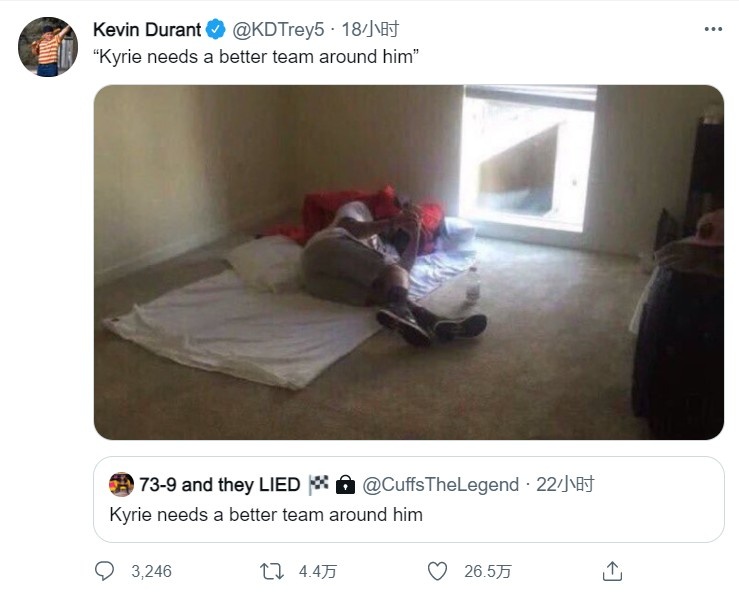Image resolution: width=739 pixels, height=595 pixels.
Task: Open the three-dot more options menu
Action: click(713, 29)
